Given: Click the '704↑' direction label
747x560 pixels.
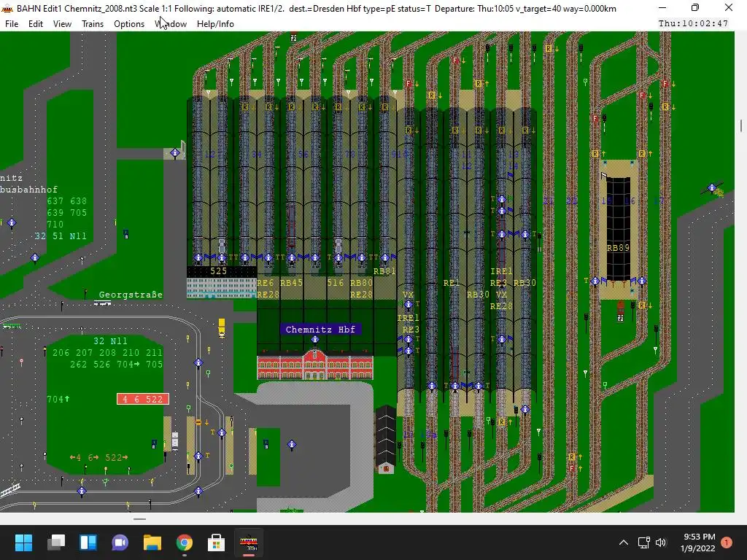Looking at the screenshot, I should [58, 399].
